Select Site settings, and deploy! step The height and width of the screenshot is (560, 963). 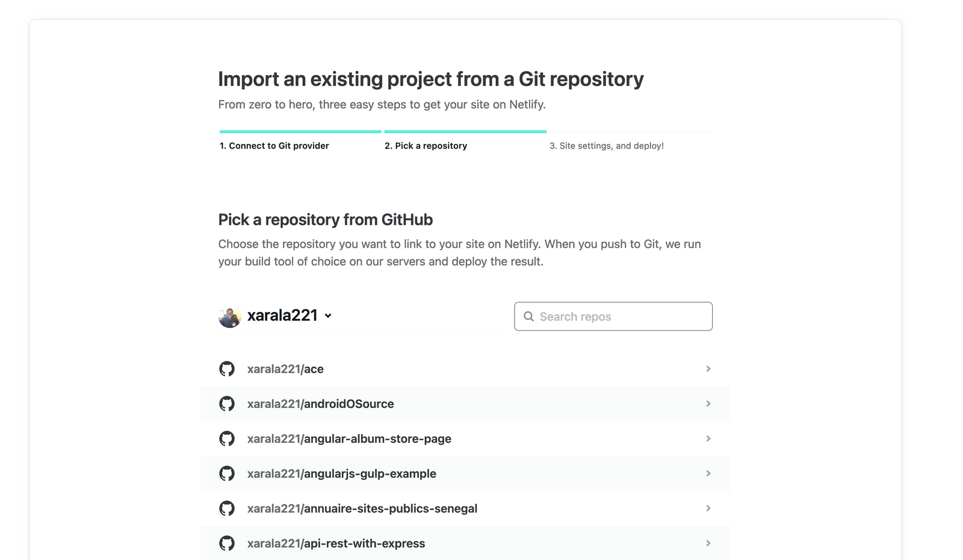click(x=607, y=146)
